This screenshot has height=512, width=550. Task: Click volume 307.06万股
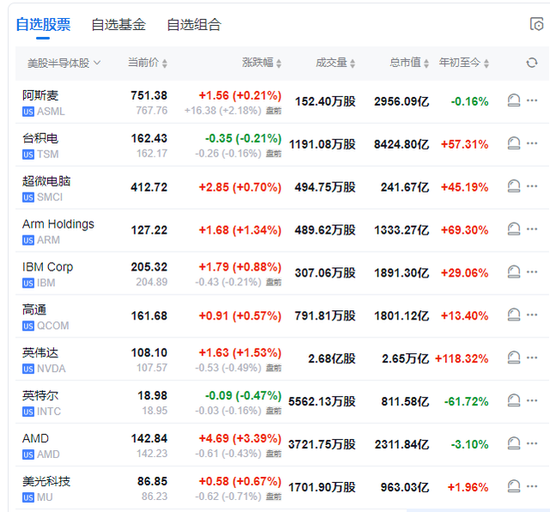[325, 273]
